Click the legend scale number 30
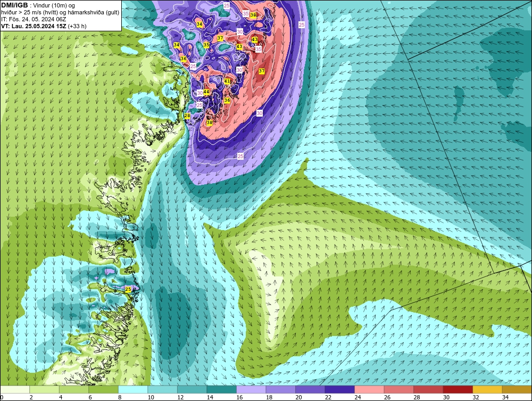This screenshot has height=401, width=532. pos(446,397)
